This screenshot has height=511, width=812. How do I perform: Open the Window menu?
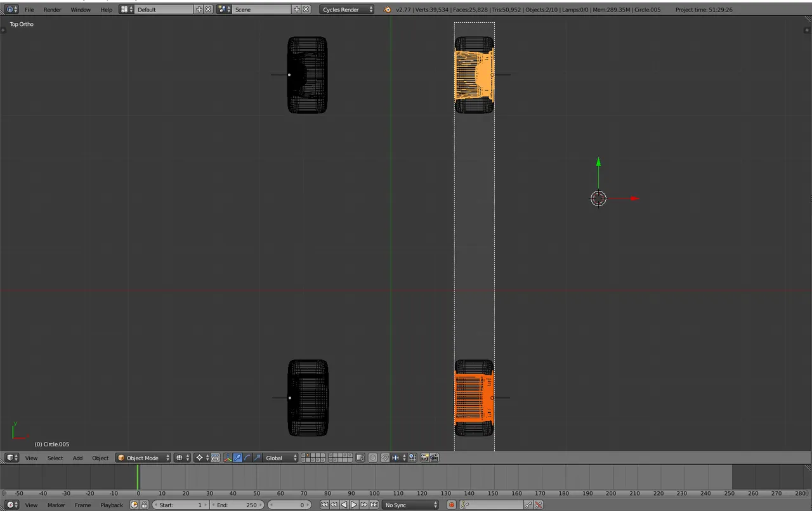pos(81,10)
